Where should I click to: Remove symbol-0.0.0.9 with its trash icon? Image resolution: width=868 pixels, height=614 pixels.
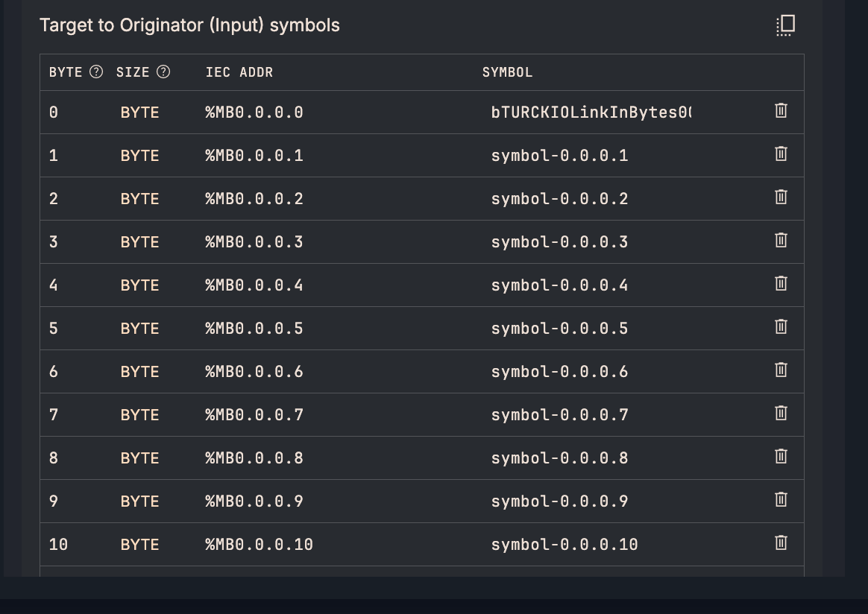pos(781,500)
